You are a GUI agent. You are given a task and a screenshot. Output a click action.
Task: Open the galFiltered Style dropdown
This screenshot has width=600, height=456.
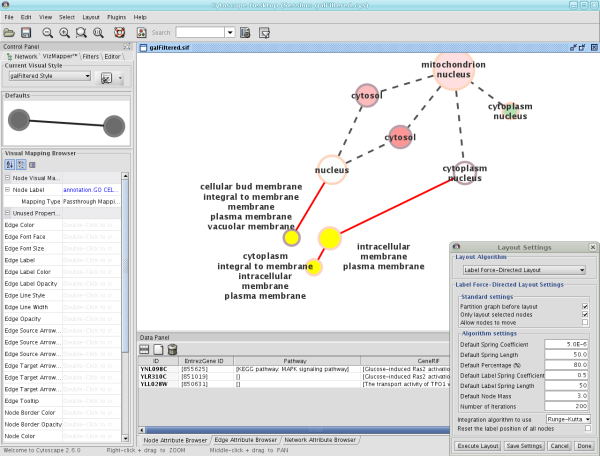tap(50, 76)
